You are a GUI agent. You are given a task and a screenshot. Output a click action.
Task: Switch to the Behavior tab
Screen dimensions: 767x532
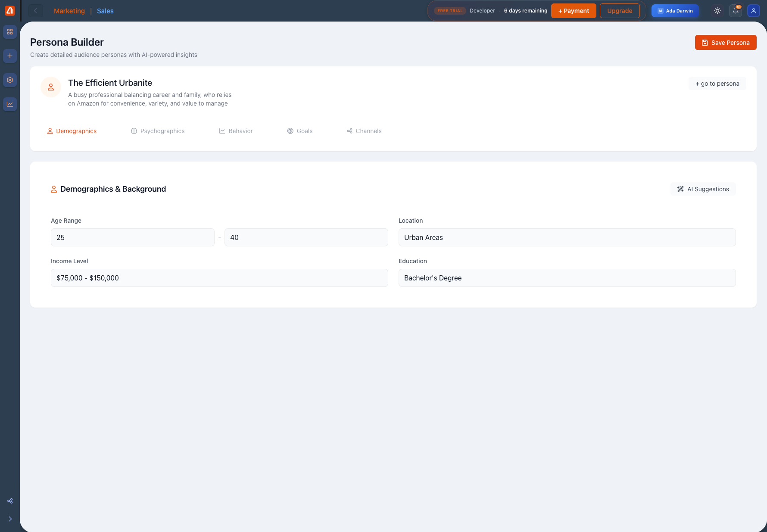(236, 131)
